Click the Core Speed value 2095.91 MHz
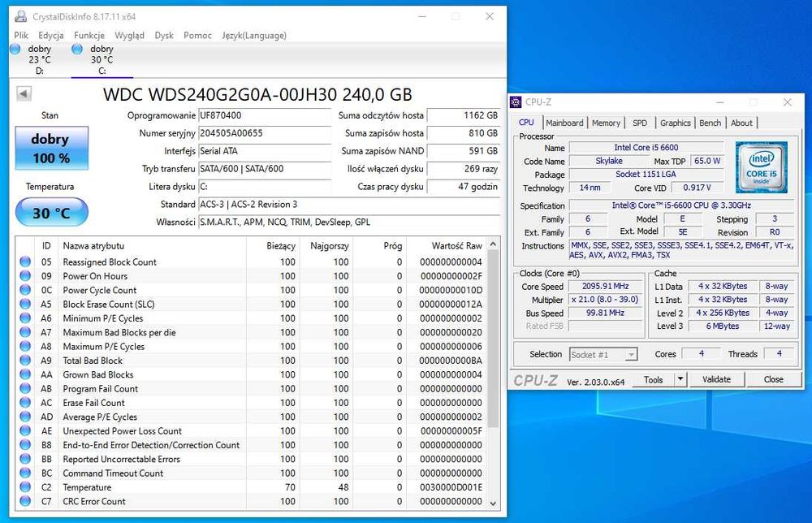Screen dimensions: 812x523 tap(605, 286)
